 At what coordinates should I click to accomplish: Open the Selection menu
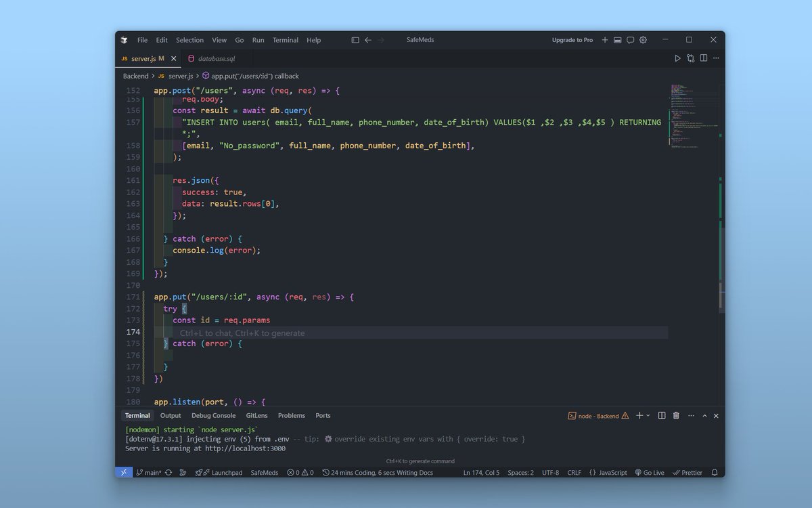189,40
